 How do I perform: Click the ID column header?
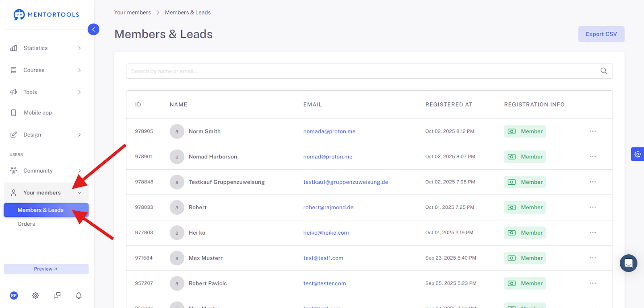point(138,105)
